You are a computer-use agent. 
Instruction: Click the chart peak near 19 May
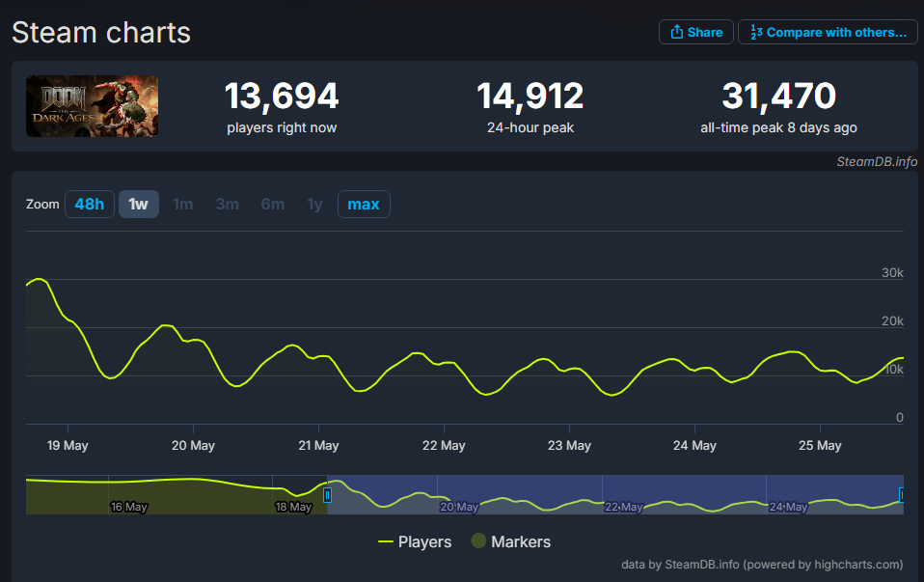click(x=39, y=279)
